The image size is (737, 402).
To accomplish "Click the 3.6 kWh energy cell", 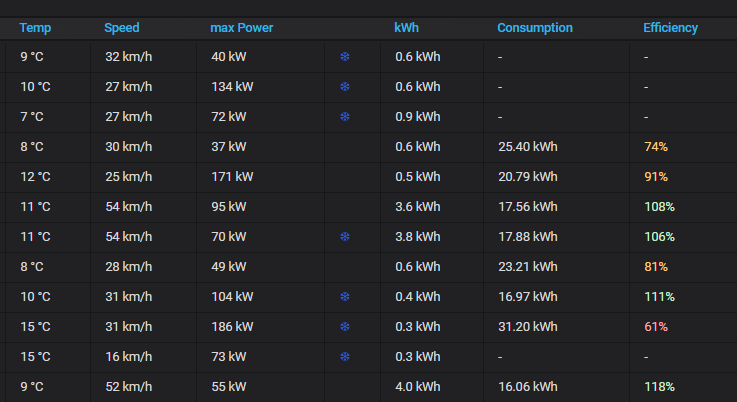I will [x=418, y=206].
